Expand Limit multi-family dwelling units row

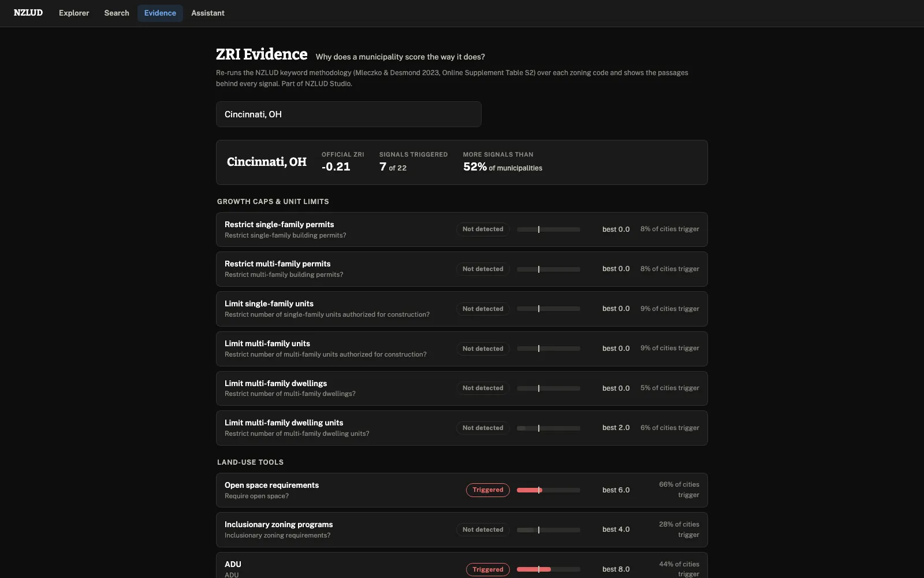(462, 428)
